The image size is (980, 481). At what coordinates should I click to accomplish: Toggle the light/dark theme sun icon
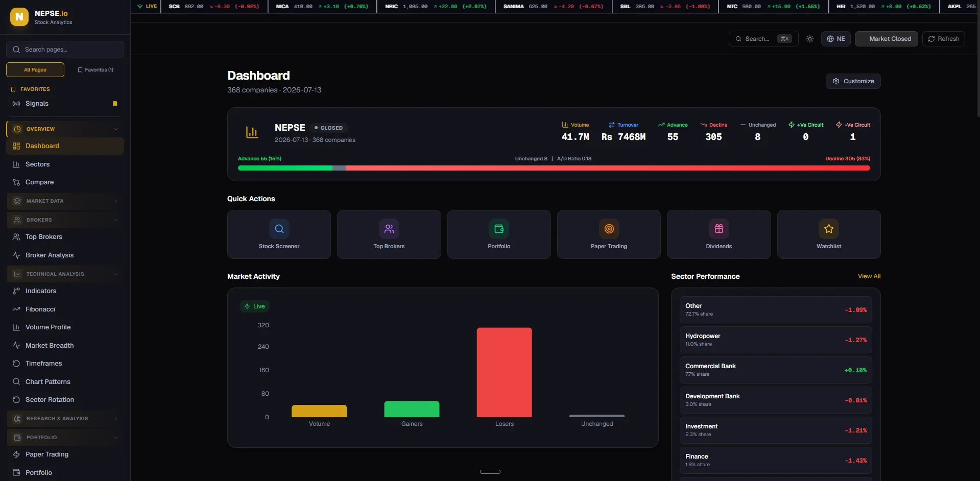(x=810, y=39)
